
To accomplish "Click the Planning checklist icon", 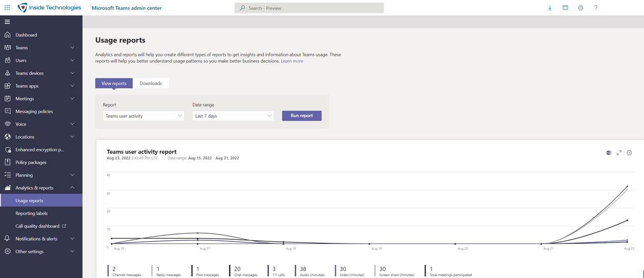I will tap(7, 175).
